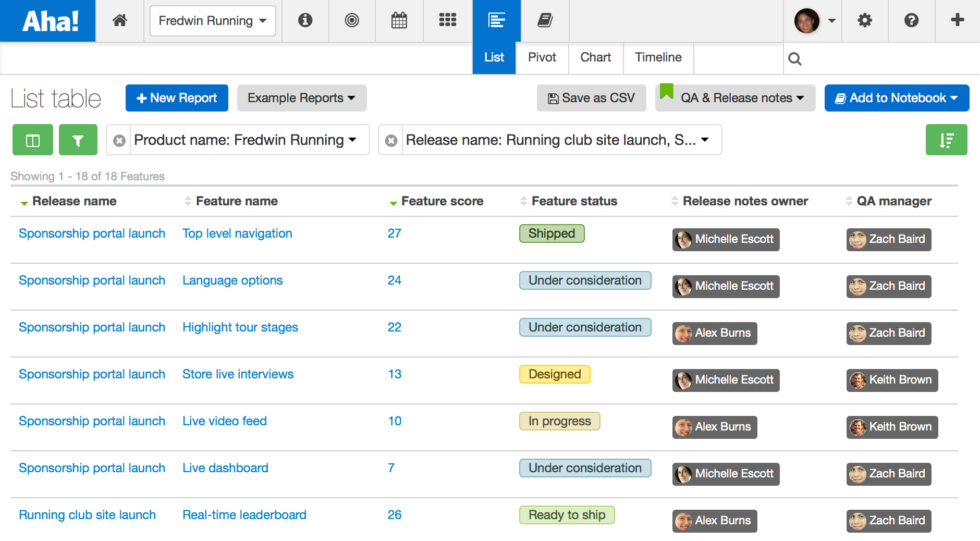Open the strategy target icon
The height and width of the screenshot is (541, 980).
click(352, 20)
